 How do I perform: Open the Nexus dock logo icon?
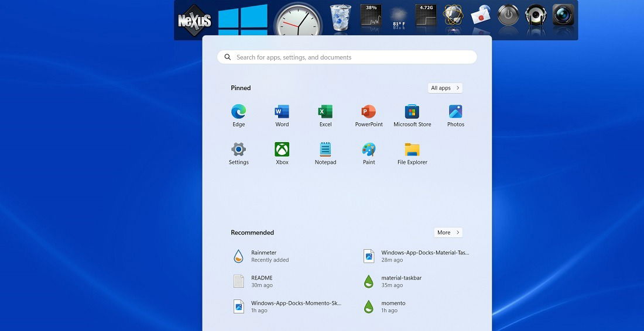pos(194,20)
